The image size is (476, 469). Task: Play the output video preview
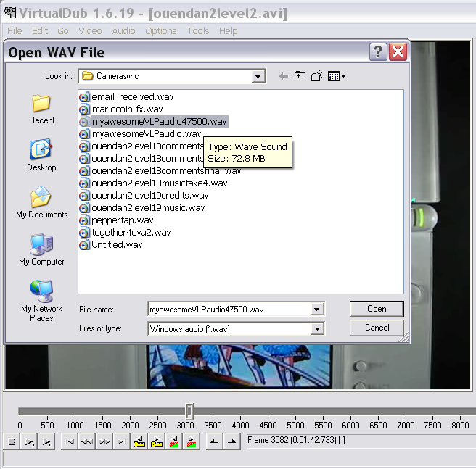pos(46,441)
